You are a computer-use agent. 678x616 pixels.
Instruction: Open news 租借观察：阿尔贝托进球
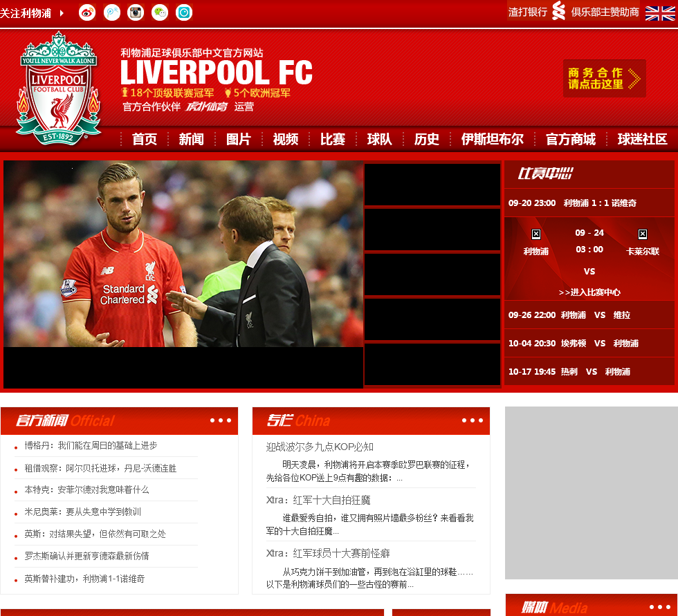tap(100, 468)
